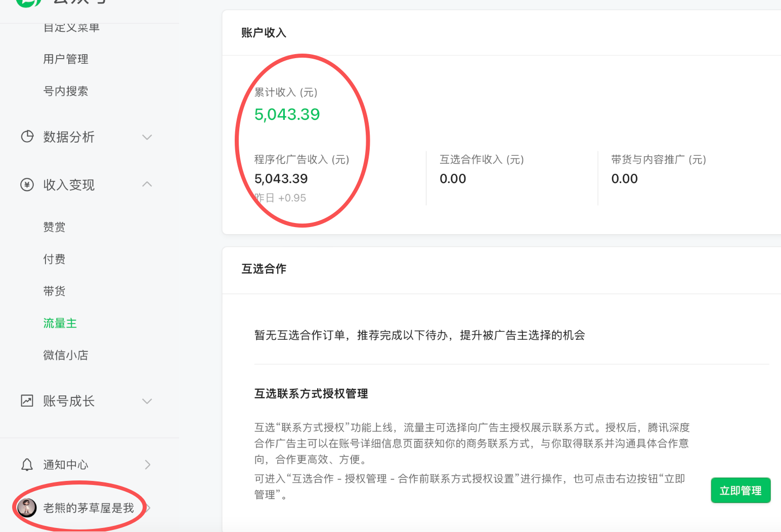Click the account avatar picture
The width and height of the screenshot is (781, 532).
click(27, 507)
